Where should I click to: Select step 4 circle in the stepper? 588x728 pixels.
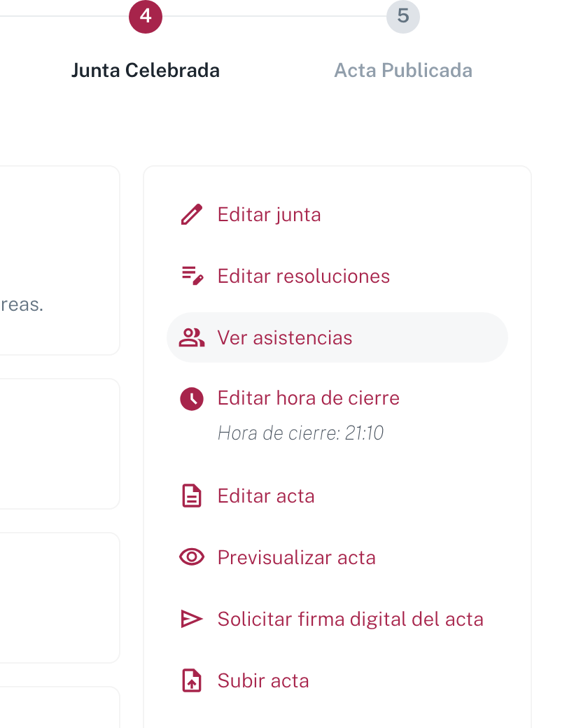[146, 16]
